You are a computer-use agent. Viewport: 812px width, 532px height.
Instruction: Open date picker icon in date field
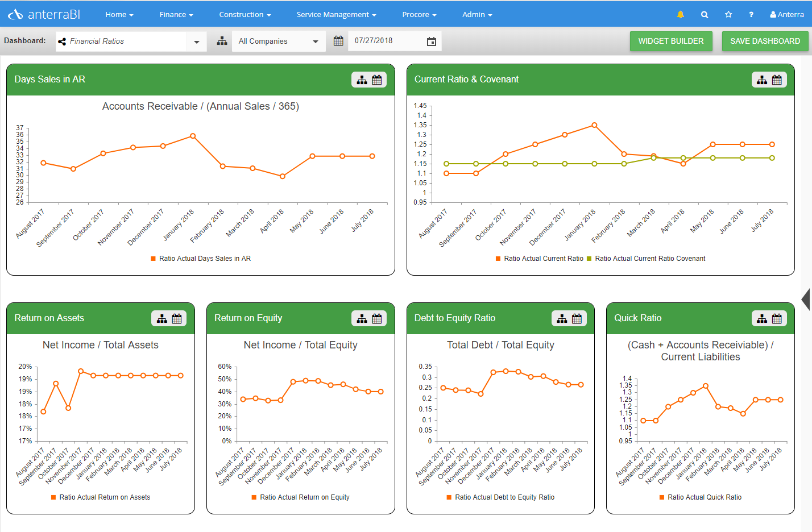pyautogui.click(x=432, y=41)
